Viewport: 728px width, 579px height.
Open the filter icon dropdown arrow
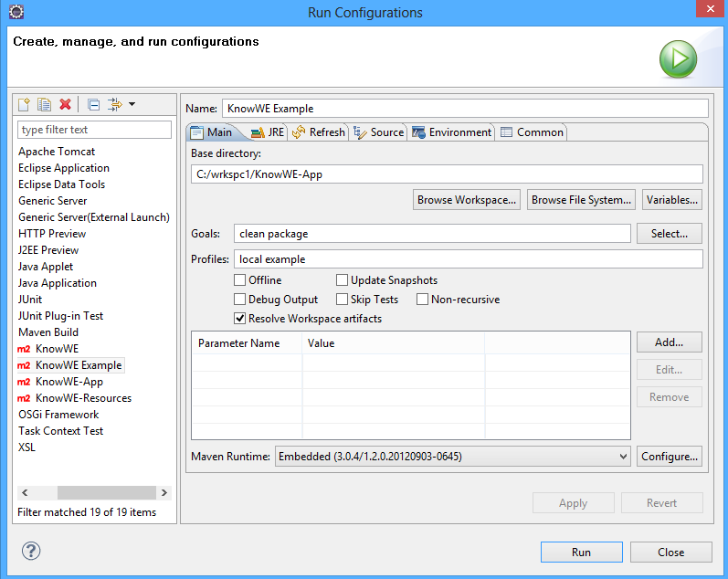coord(132,104)
